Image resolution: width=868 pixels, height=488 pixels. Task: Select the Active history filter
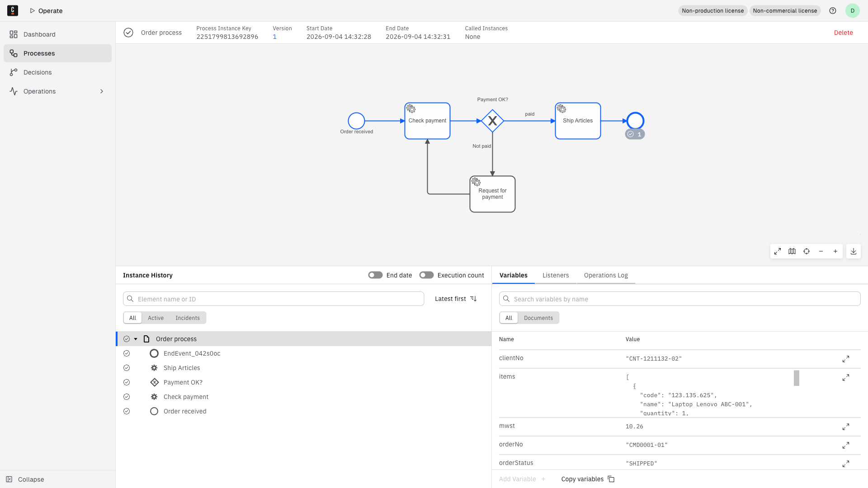[156, 318]
